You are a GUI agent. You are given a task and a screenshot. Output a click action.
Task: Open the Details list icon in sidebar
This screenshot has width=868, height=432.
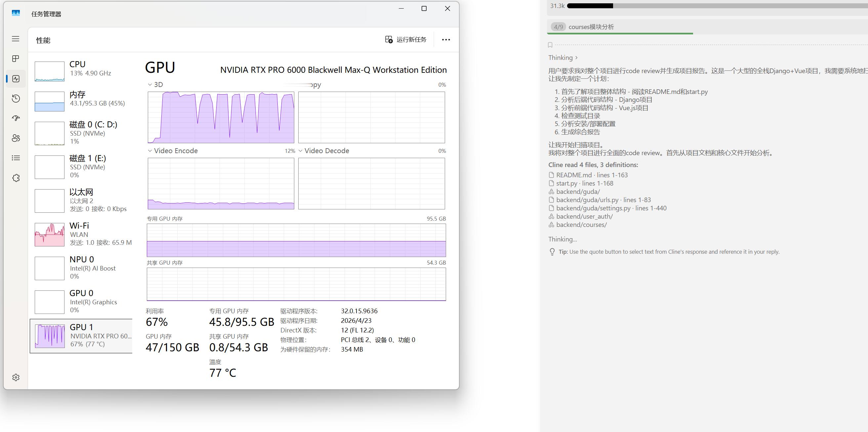click(x=16, y=158)
